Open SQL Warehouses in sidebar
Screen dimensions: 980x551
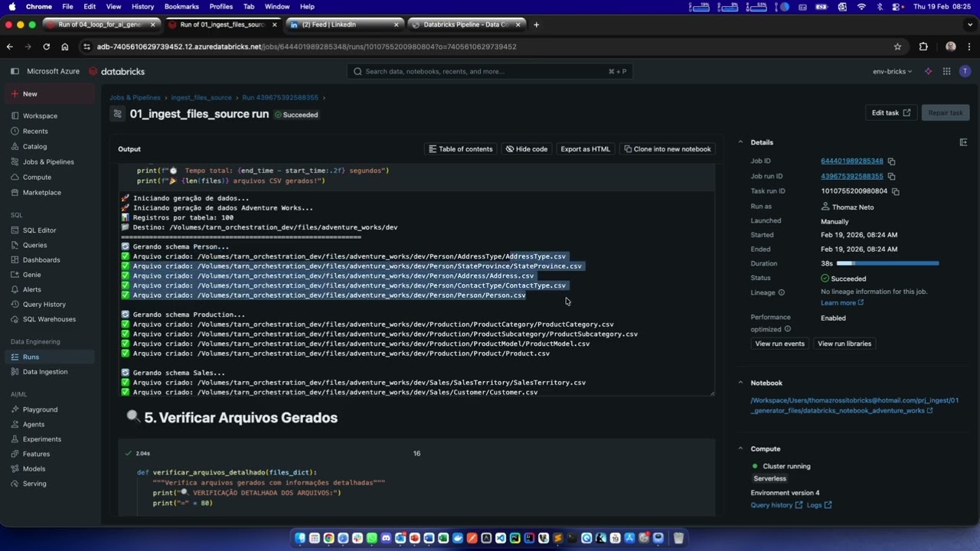coord(49,319)
